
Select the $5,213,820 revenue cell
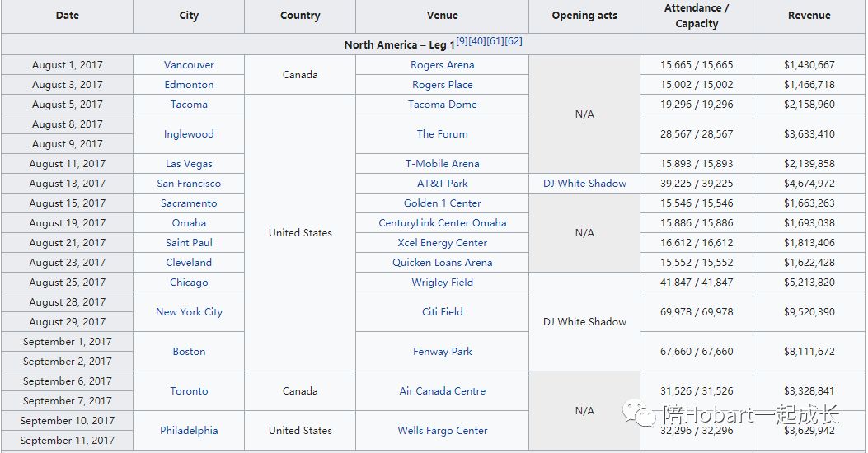(809, 283)
